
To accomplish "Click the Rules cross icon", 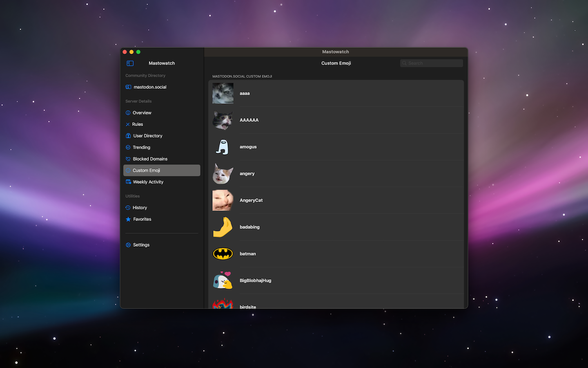I will [x=128, y=124].
